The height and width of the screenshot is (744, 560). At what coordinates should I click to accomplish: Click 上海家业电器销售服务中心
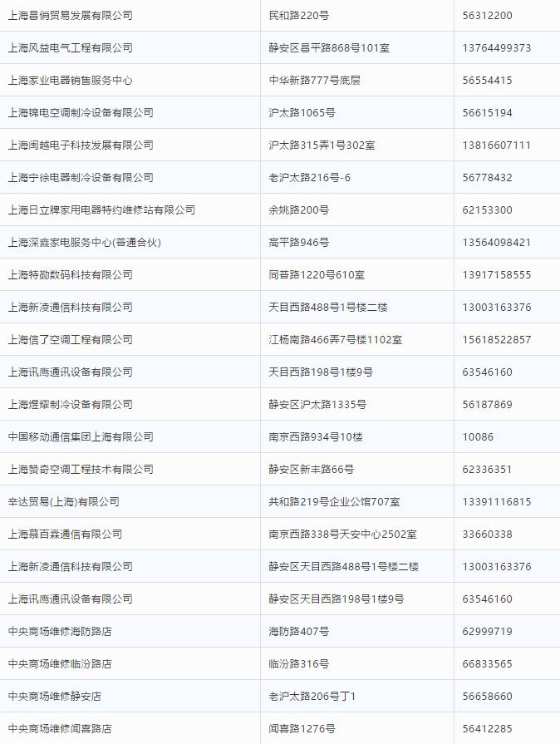pyautogui.click(x=70, y=80)
